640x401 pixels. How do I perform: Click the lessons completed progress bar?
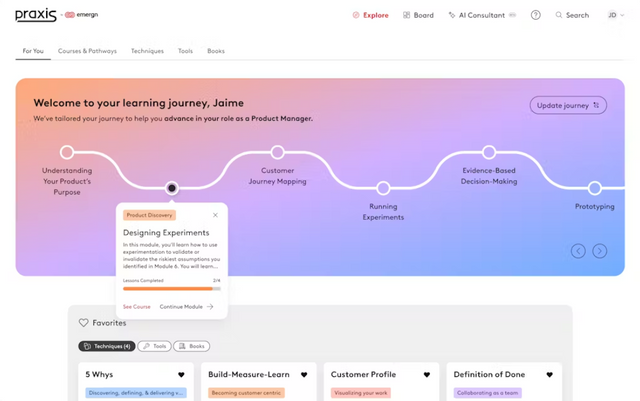point(172,289)
